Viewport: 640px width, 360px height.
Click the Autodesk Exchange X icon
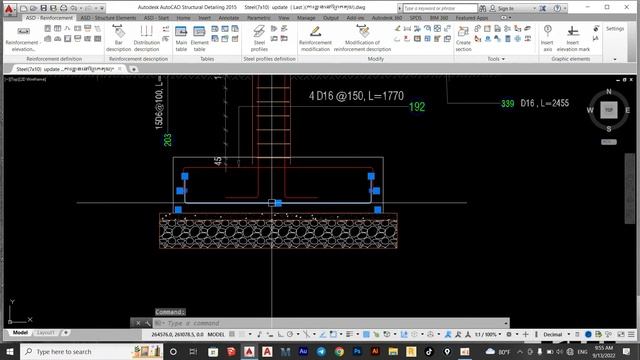pos(543,8)
